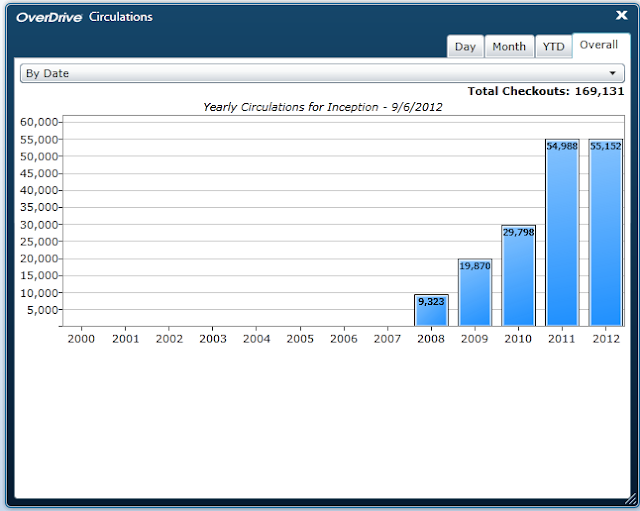Switch to the Month tab

(x=509, y=47)
